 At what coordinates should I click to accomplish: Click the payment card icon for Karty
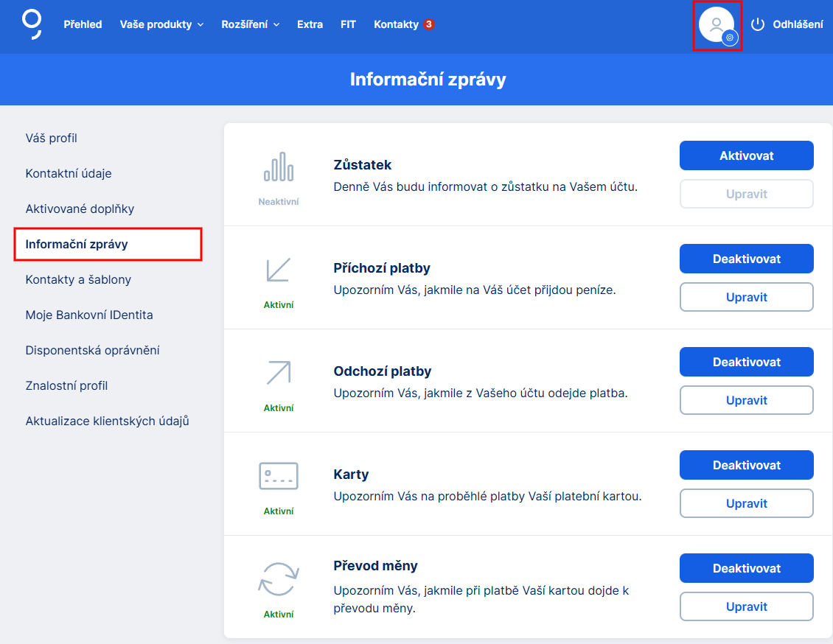point(279,475)
